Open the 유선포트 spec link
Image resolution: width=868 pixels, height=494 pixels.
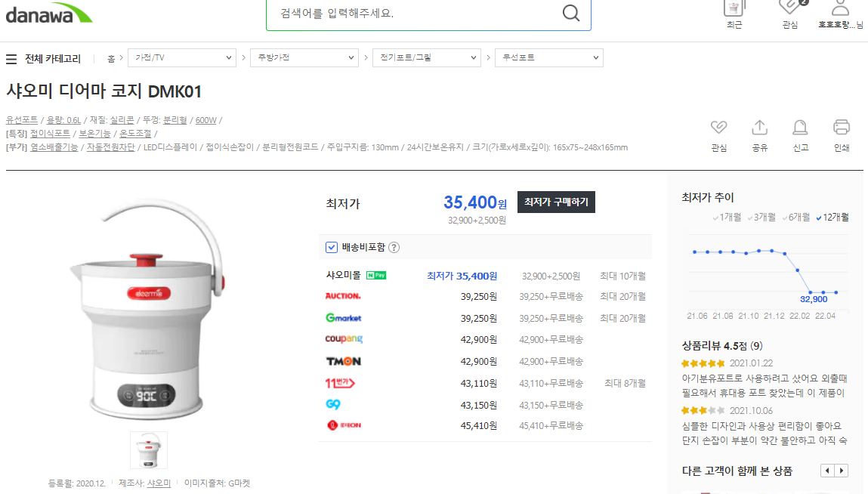point(22,120)
